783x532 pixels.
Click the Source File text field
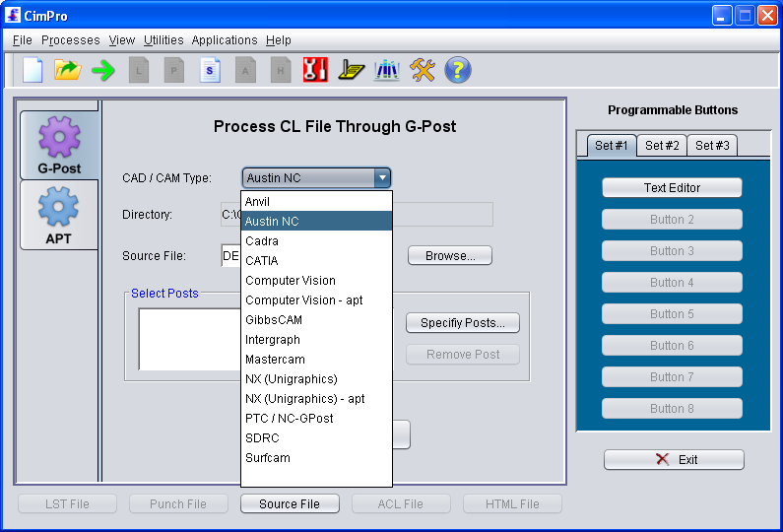231,256
